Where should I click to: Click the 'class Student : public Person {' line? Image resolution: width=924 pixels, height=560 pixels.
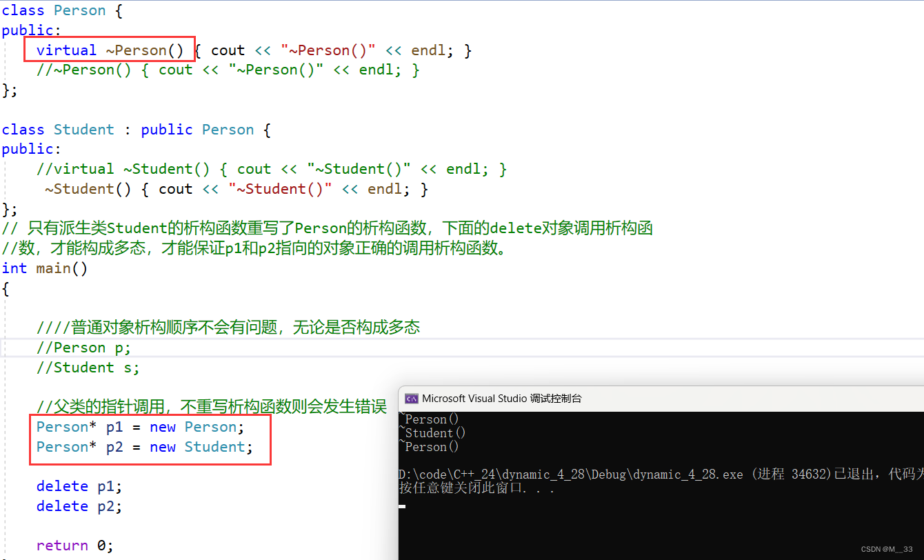pos(137,130)
